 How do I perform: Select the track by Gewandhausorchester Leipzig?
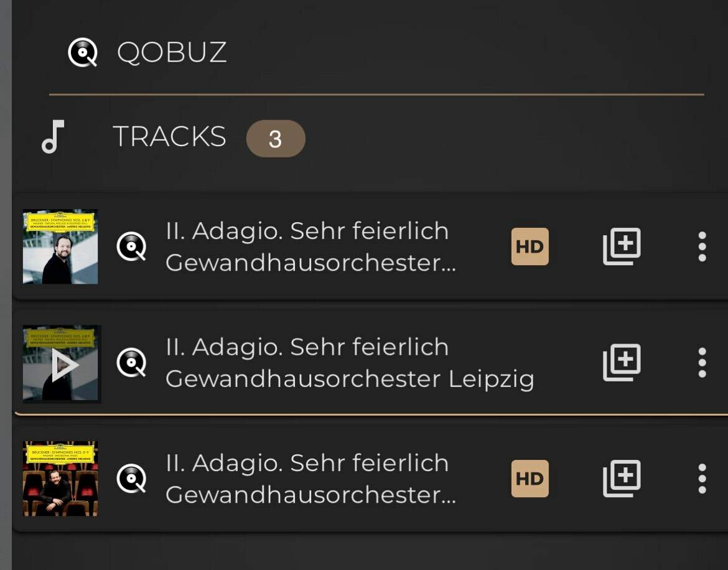coord(349,378)
